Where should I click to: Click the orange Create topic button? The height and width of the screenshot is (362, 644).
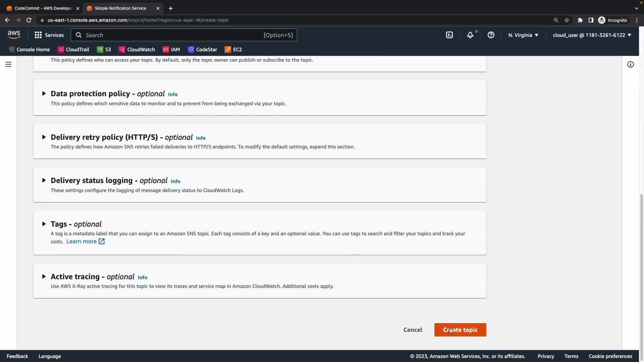coord(460,330)
